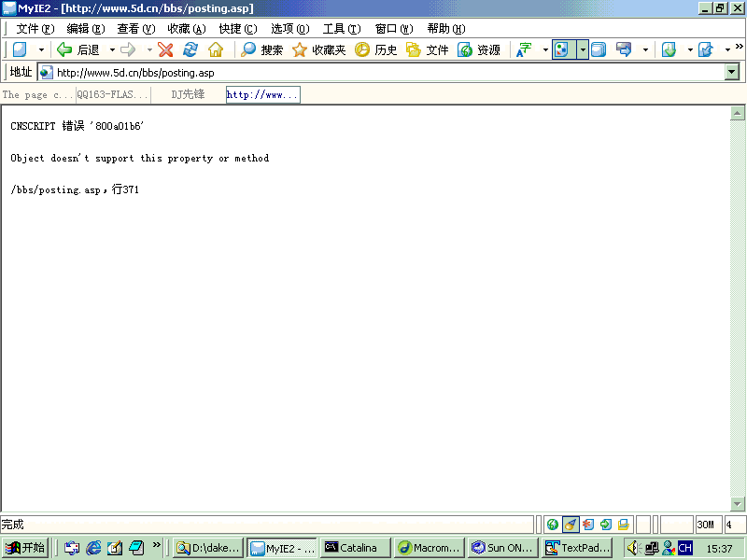Open the 搜索 search panel

[261, 49]
